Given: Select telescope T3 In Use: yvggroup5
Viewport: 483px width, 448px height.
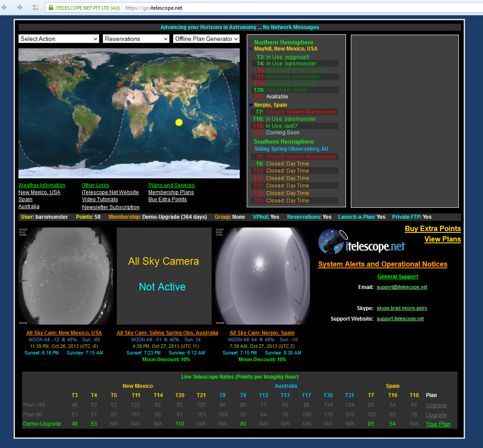Looking at the screenshot, I should click(x=283, y=57).
